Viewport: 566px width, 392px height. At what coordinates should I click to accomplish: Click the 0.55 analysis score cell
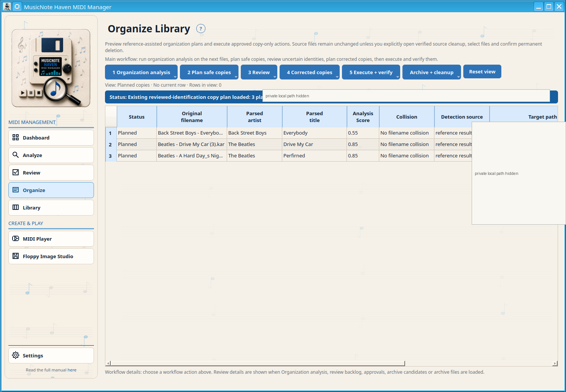click(x=363, y=133)
